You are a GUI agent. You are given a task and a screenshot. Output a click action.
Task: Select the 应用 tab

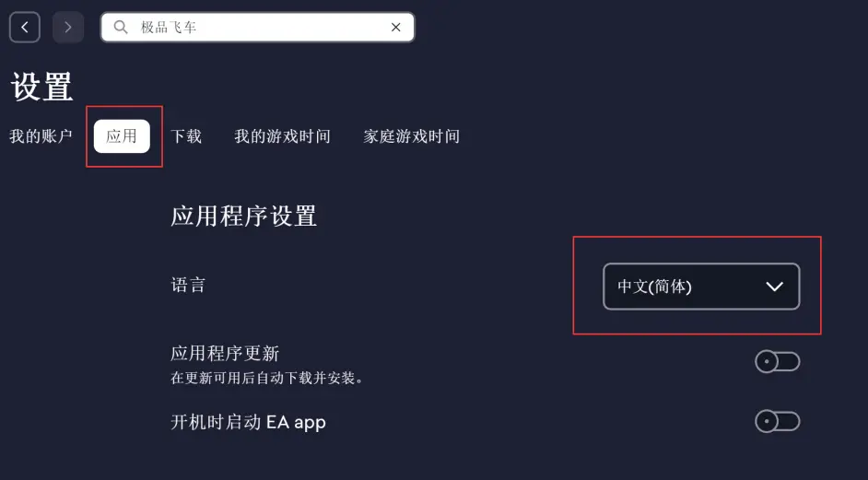122,136
